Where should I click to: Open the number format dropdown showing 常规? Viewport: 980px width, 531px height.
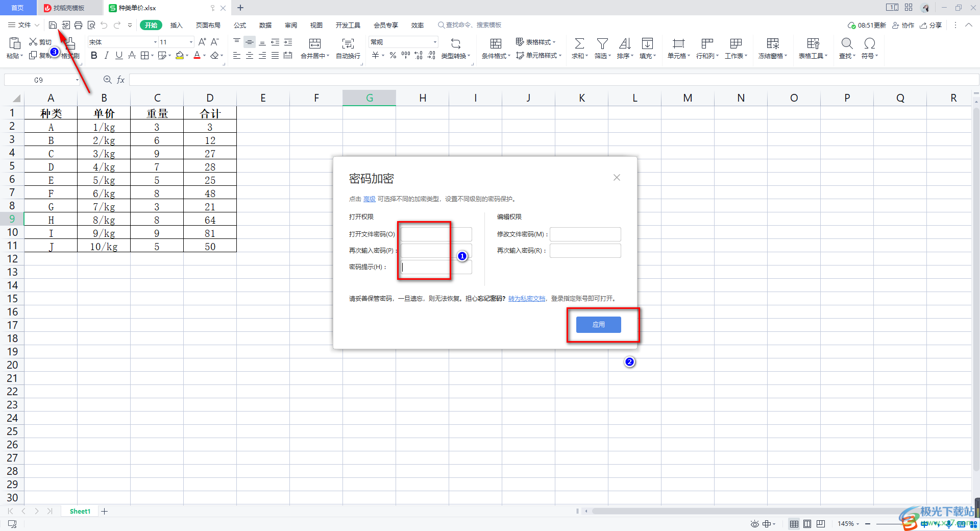tap(435, 42)
